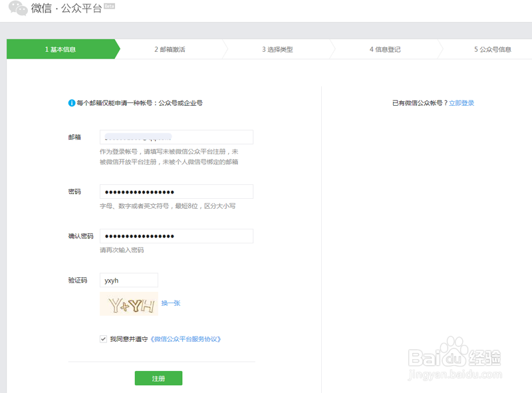Focus the 密码 password field

pyautogui.click(x=176, y=192)
